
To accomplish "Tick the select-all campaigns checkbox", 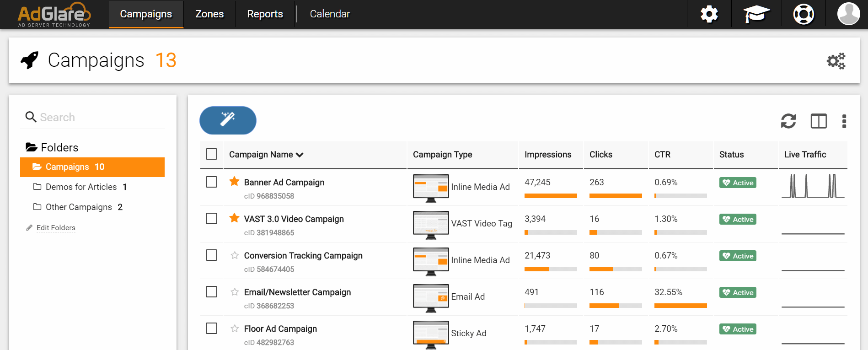I will pyautogui.click(x=211, y=154).
